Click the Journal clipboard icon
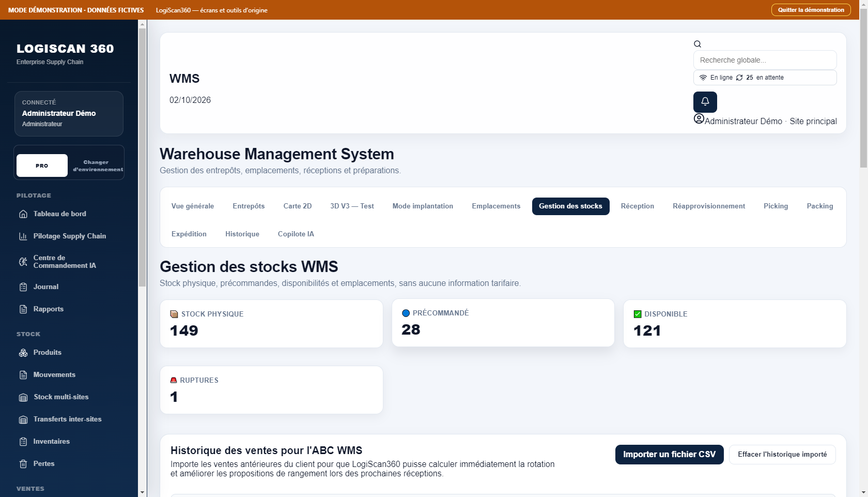Screen dimensions: 868x497 (23, 287)
